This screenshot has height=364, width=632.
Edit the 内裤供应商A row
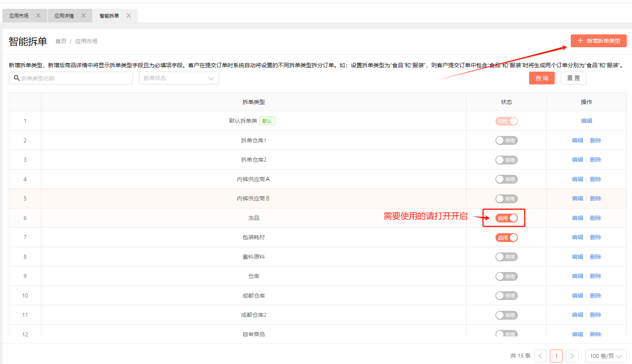point(578,179)
